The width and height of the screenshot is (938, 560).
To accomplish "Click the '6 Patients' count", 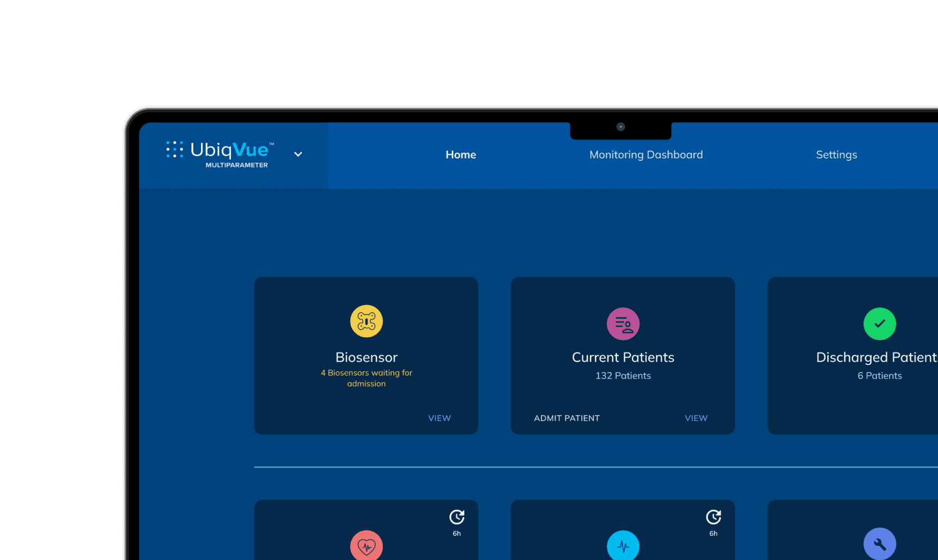I will tap(880, 376).
